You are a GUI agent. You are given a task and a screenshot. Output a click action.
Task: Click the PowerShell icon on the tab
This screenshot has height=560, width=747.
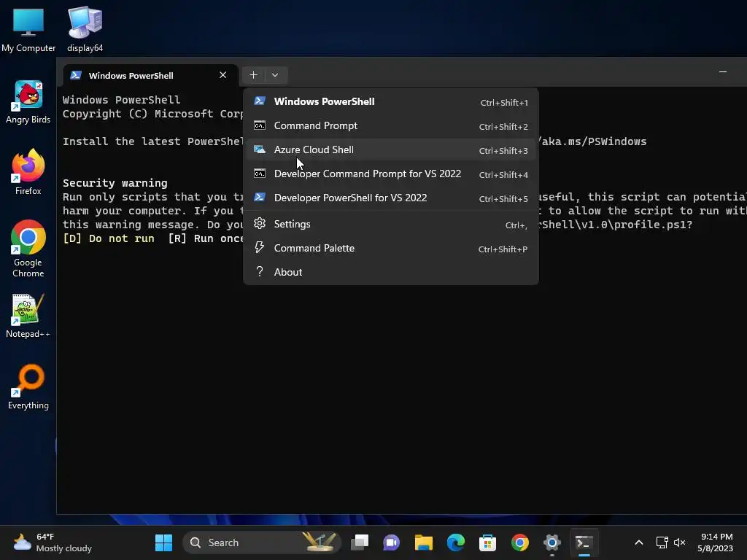point(76,75)
